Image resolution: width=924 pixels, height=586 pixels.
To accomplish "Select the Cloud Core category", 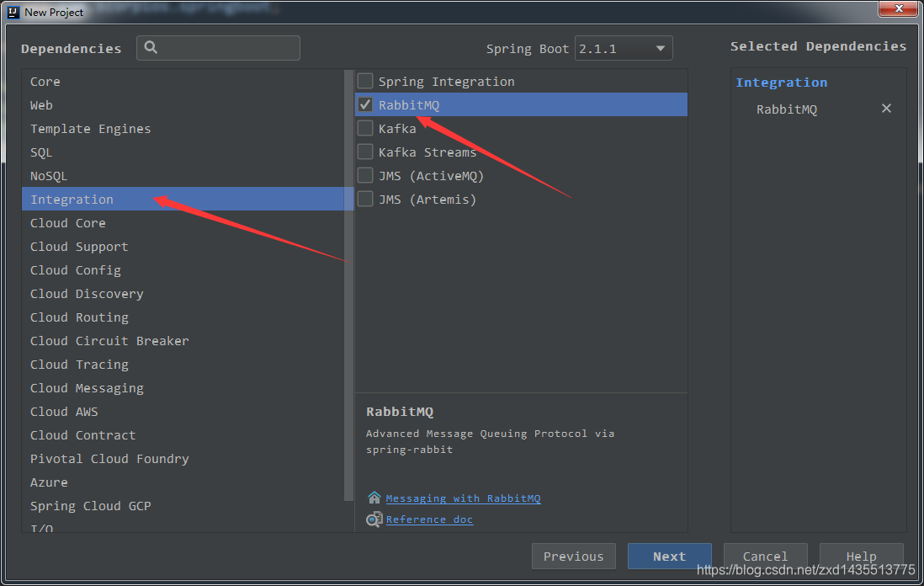I will (x=183, y=223).
